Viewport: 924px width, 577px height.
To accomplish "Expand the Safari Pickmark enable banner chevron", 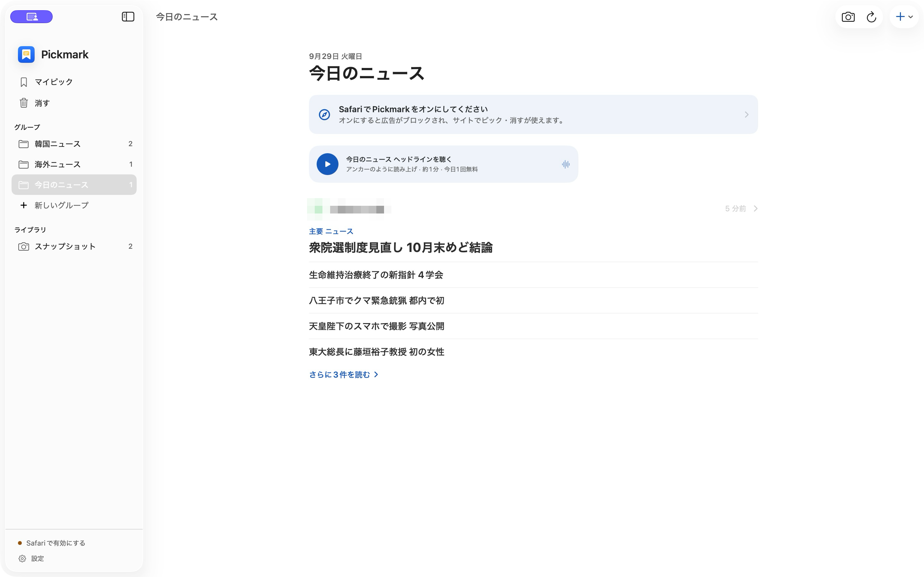I will (747, 114).
